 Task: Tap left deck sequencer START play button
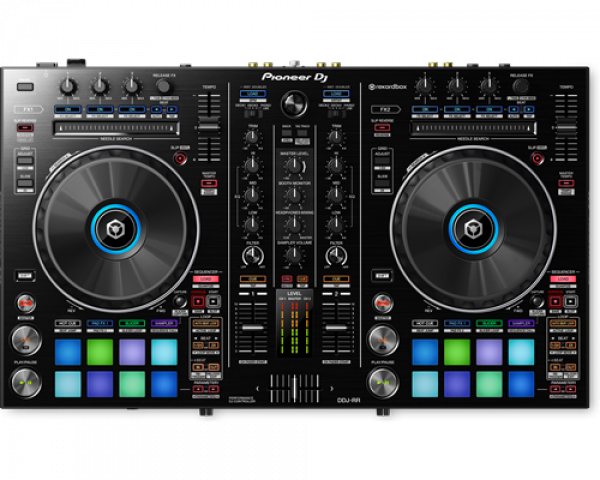point(213,302)
